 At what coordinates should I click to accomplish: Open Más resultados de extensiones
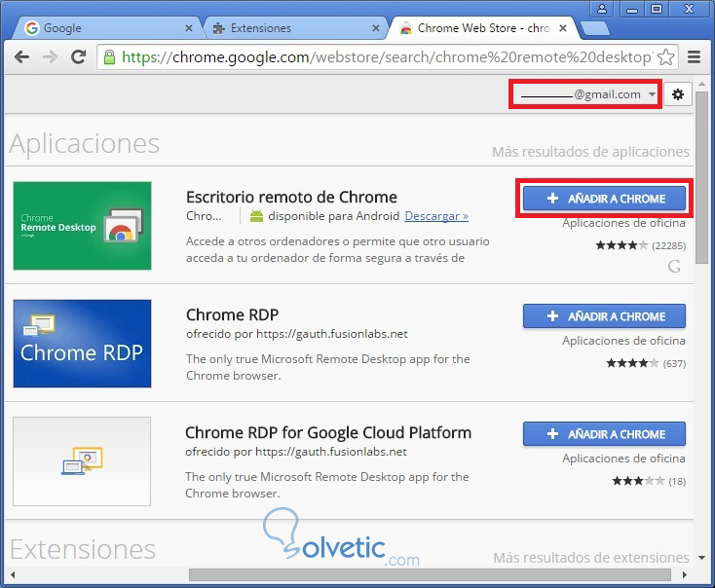click(x=591, y=558)
